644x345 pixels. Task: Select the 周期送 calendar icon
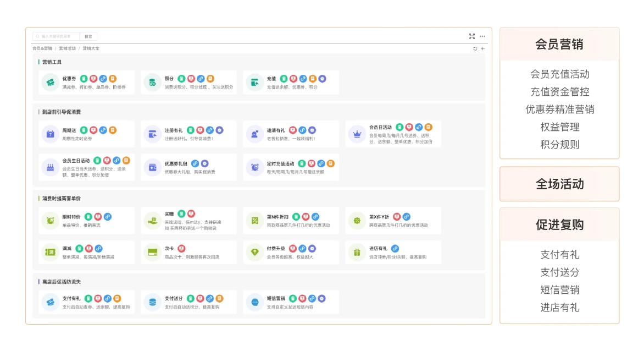51,134
